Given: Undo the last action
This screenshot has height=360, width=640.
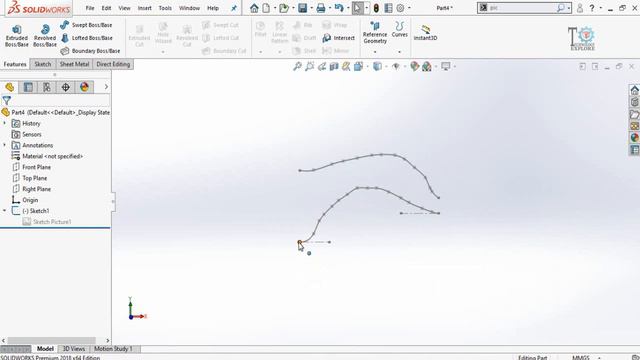Looking at the screenshot, I should point(339,8).
